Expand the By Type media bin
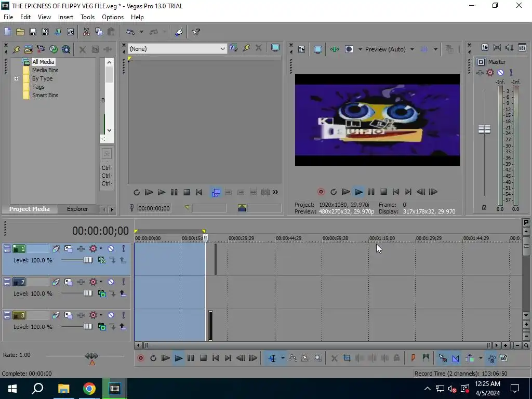 click(16, 79)
